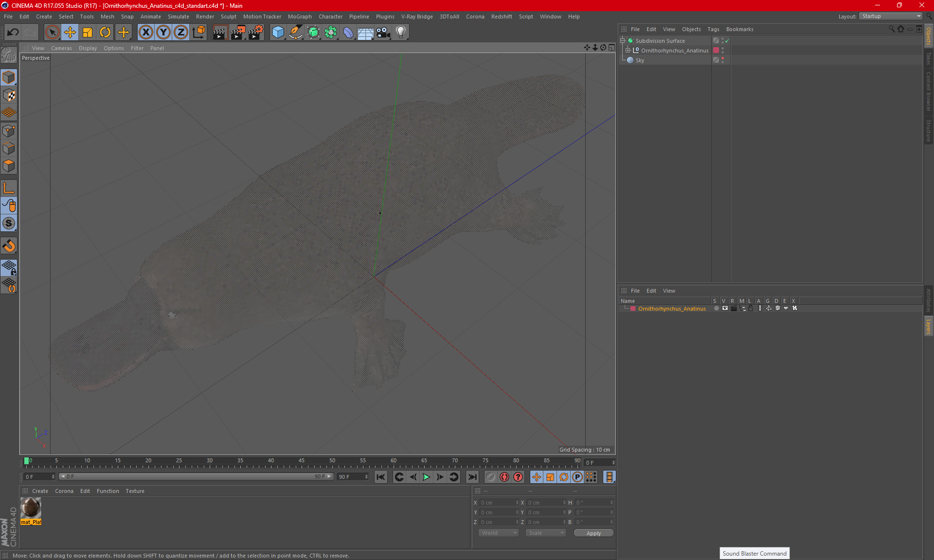Add a Cube primitive object
This screenshot has width=934, height=560.
click(x=278, y=33)
